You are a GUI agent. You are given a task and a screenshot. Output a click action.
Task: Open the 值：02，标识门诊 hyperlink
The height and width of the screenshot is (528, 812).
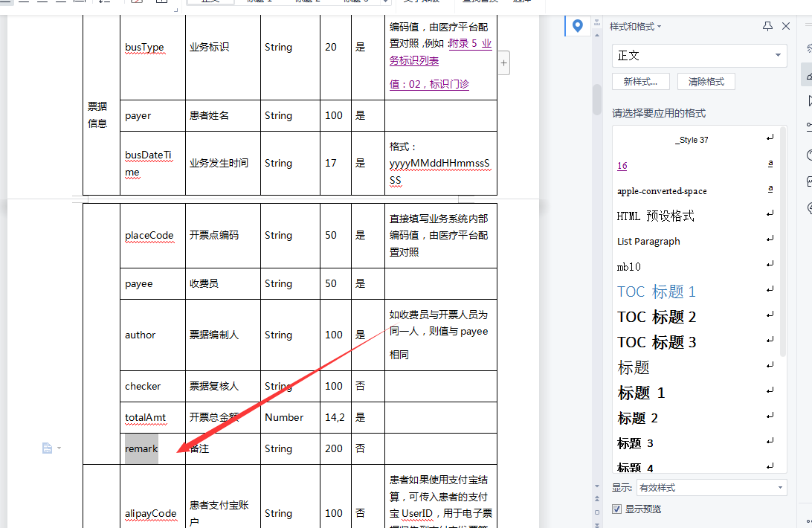[x=429, y=84]
